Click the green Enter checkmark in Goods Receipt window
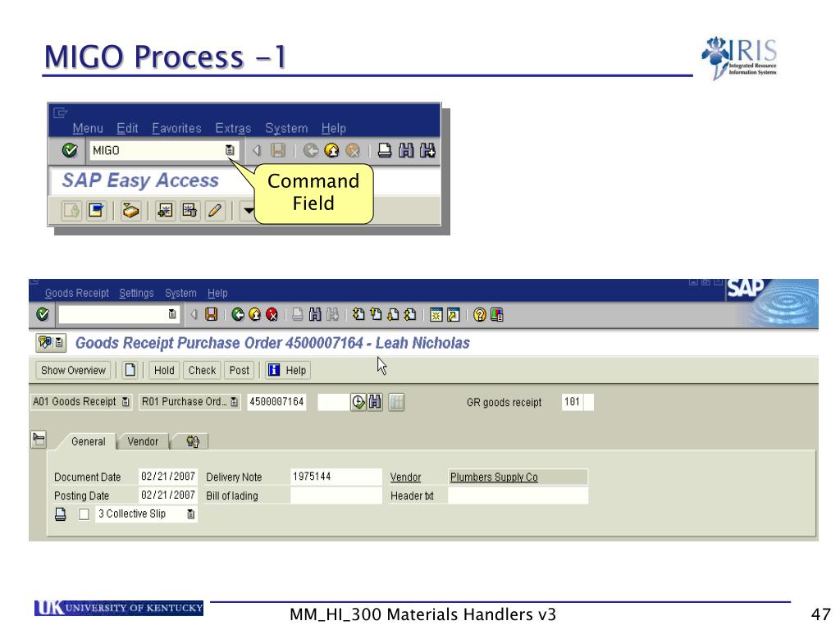This screenshot has width=840, height=630. pos(43,314)
